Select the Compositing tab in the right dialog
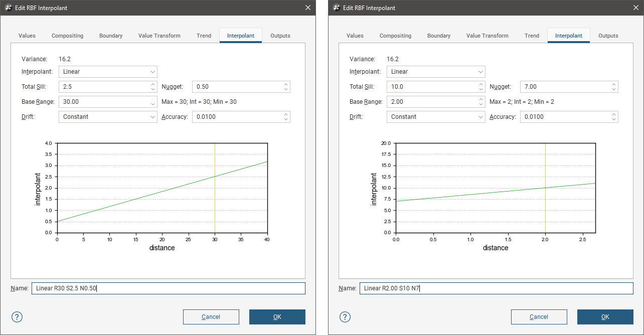Screen dimensions: 644x335 coord(395,36)
